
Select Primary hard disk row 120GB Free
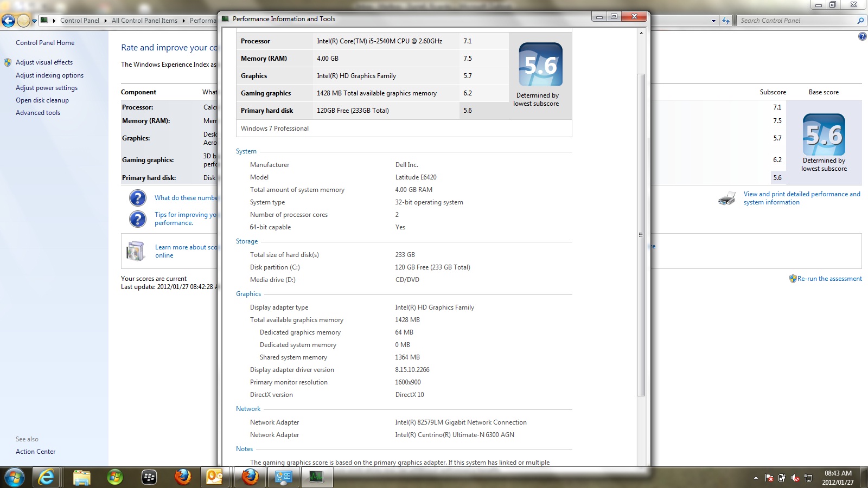(x=373, y=111)
